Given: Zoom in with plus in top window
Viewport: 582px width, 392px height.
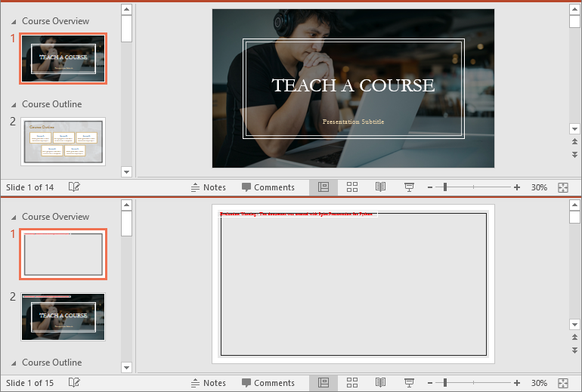Looking at the screenshot, I should tap(517, 187).
